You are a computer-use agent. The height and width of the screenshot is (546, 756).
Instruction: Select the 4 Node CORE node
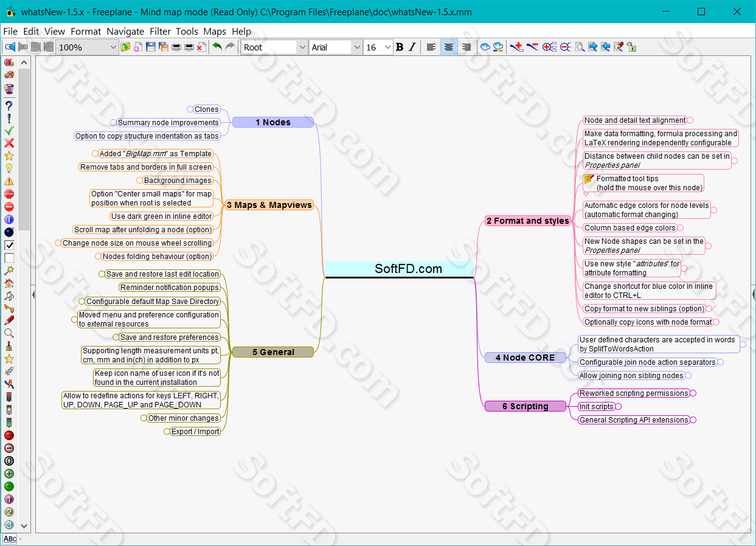pos(525,358)
